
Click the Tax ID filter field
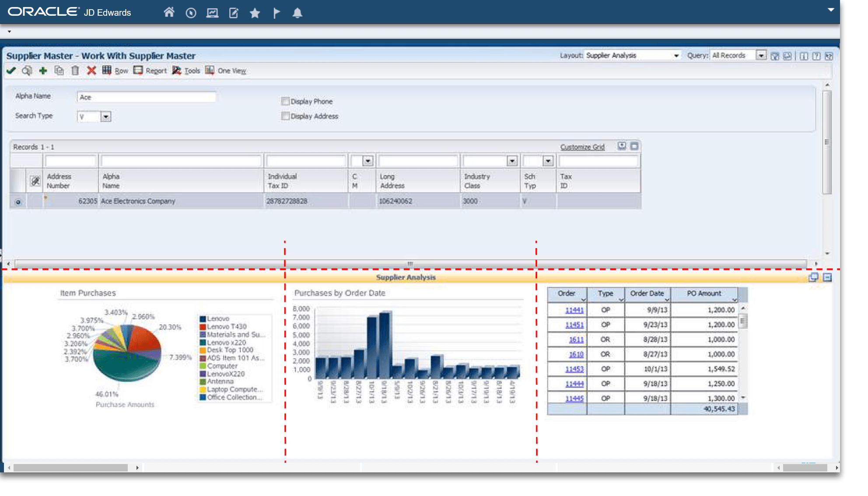(x=598, y=161)
